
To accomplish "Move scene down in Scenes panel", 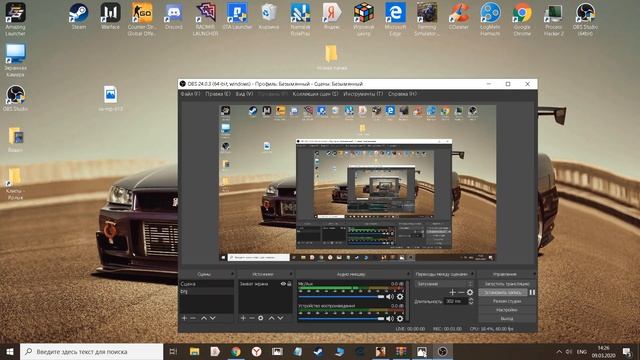I will (x=212, y=318).
